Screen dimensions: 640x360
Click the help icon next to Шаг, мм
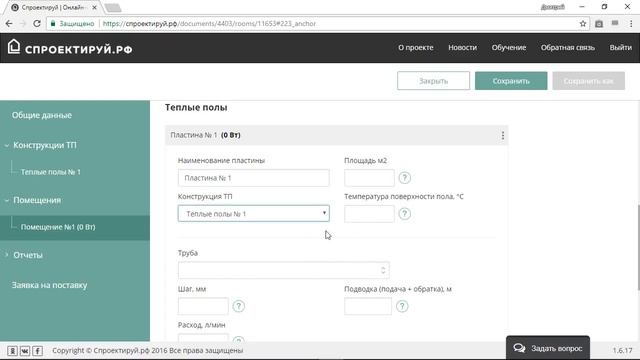point(238,306)
